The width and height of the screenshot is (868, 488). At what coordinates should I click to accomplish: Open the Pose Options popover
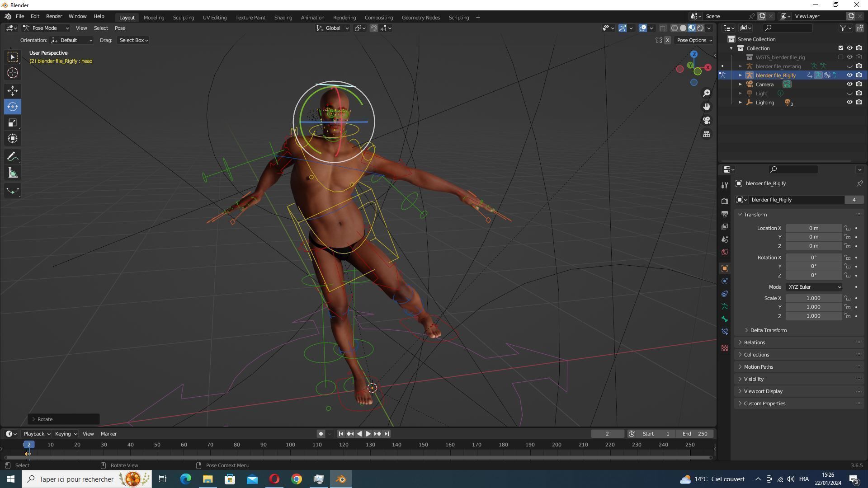694,40
